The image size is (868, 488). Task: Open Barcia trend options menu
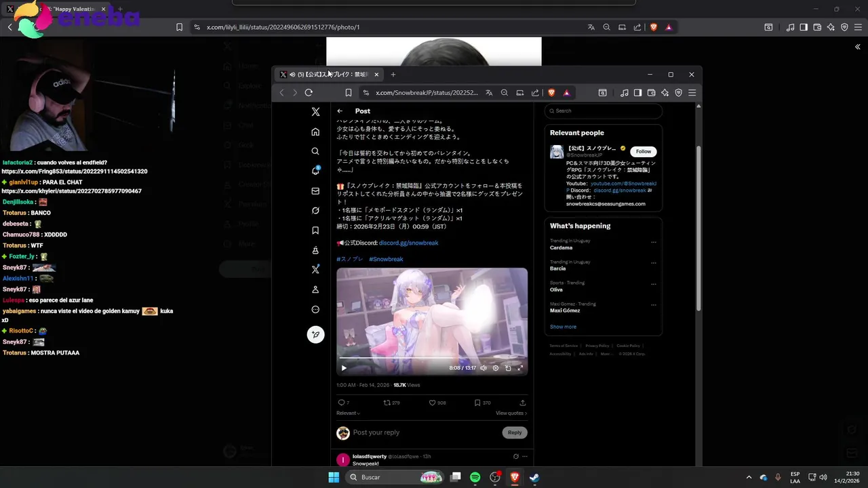[654, 263]
